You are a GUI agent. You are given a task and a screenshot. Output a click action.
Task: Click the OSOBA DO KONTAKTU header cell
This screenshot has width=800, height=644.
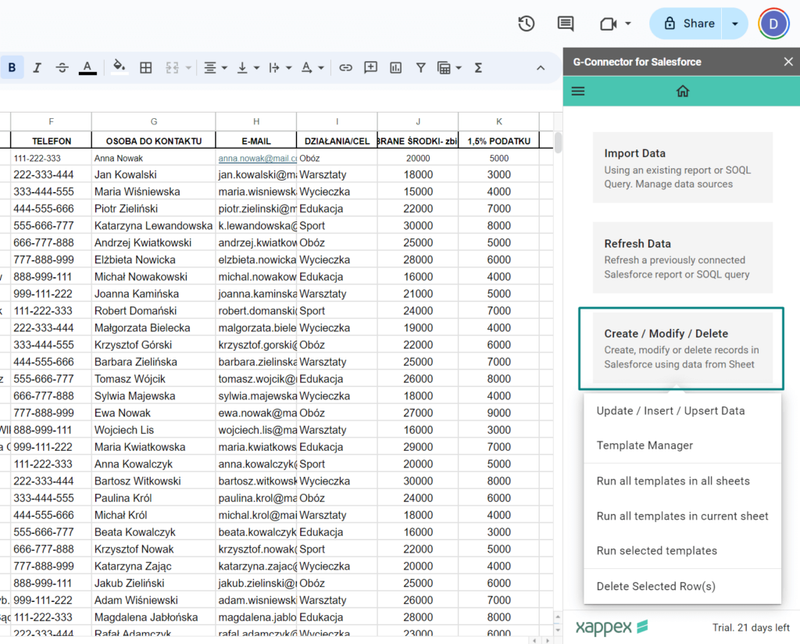[154, 140]
